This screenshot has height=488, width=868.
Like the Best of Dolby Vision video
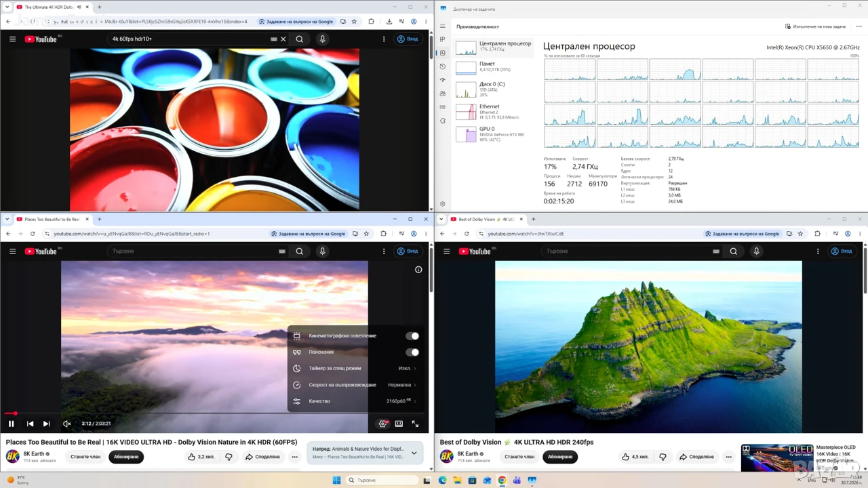pos(636,457)
